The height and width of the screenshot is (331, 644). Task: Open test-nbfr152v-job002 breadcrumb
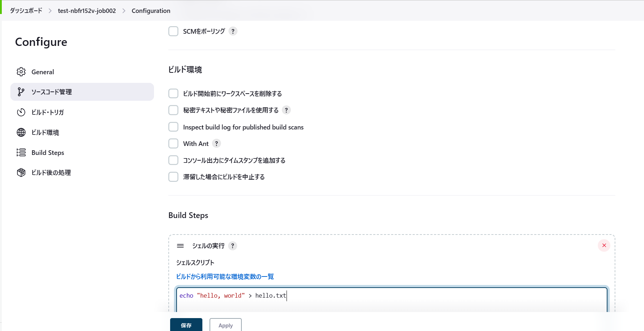[x=87, y=11]
